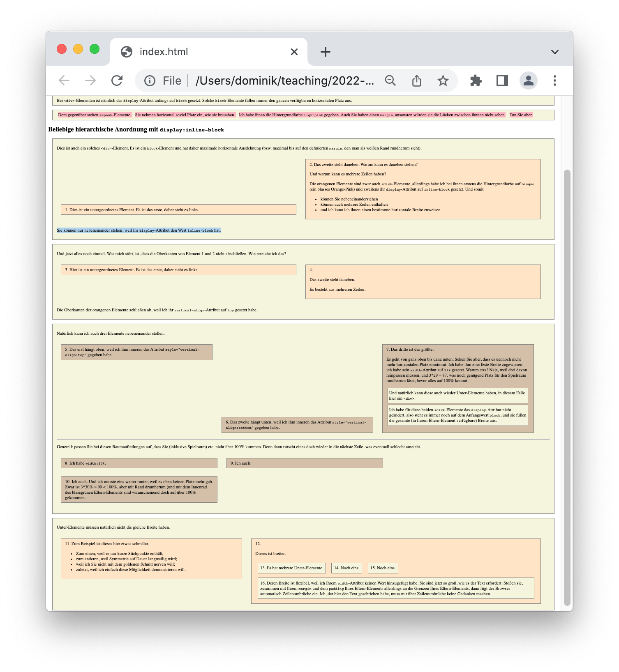This screenshot has height=672, width=619.
Task: Open a new tab with the plus button
Action: click(x=326, y=52)
